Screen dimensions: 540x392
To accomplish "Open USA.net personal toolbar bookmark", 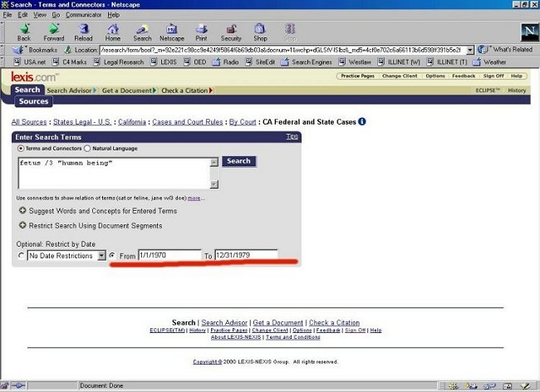I will tap(30, 62).
